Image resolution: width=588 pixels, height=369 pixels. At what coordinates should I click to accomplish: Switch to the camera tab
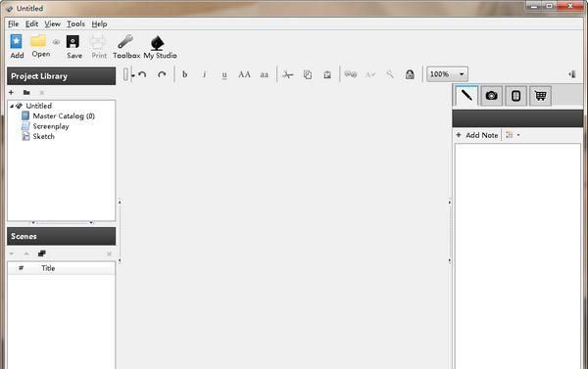491,96
